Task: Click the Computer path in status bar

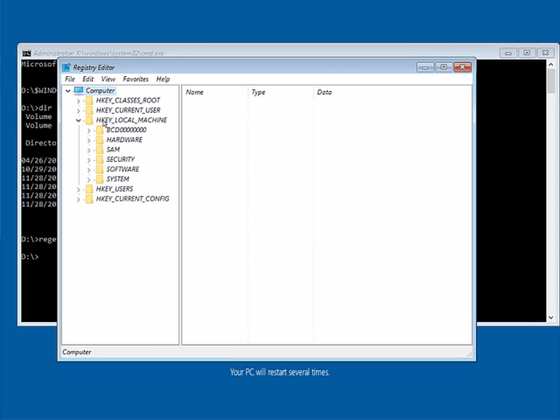Action: click(x=77, y=352)
